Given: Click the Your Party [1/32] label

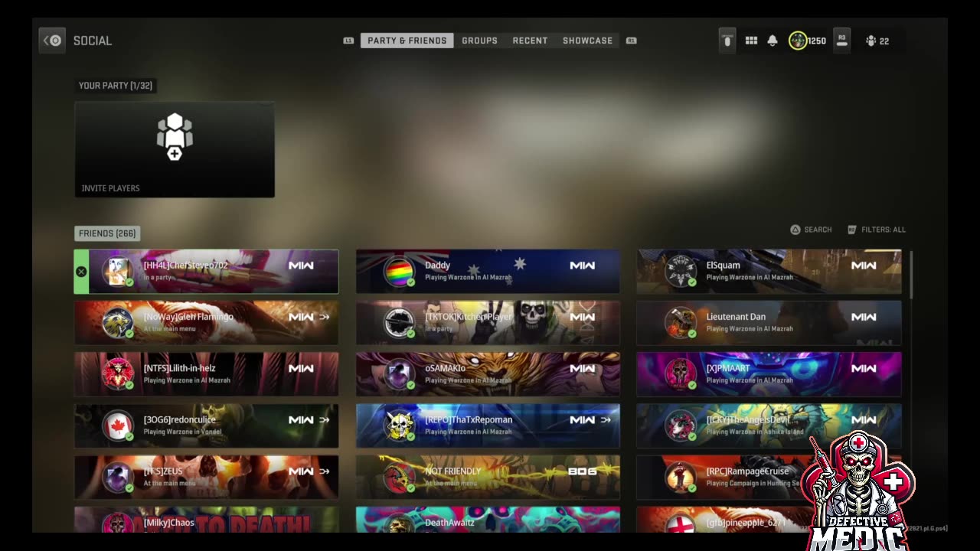Looking at the screenshot, I should (115, 86).
